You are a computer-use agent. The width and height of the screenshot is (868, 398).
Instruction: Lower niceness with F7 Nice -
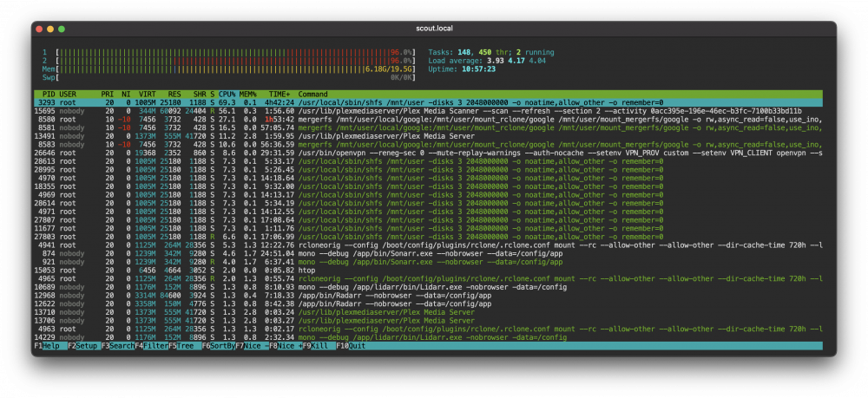(253, 346)
